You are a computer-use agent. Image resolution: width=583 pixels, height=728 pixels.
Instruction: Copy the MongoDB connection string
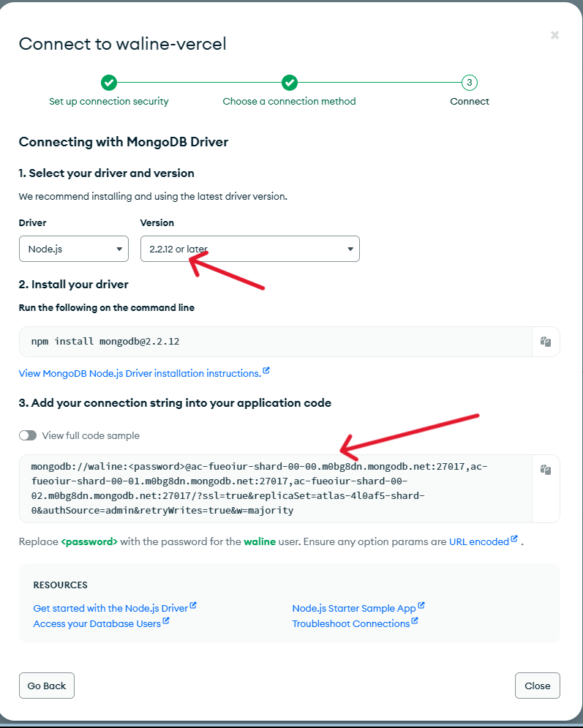[545, 470]
